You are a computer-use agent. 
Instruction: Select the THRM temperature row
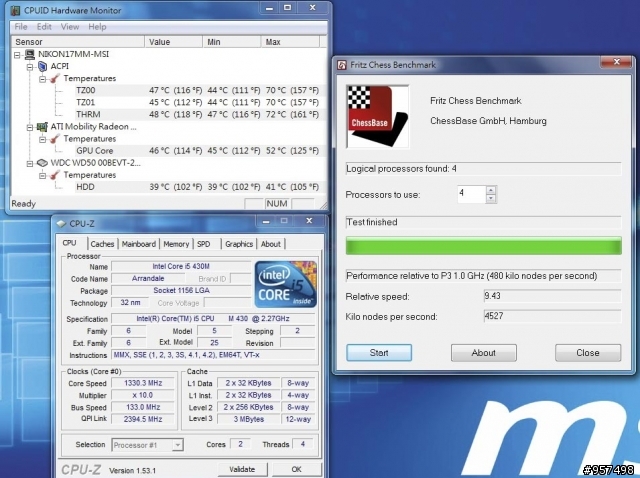pyautogui.click(x=198, y=115)
